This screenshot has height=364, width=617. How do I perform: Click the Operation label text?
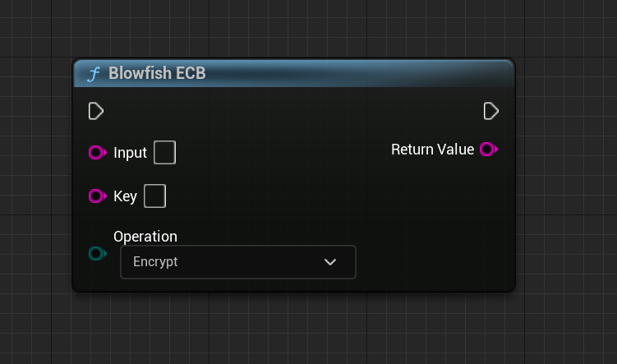tap(145, 237)
